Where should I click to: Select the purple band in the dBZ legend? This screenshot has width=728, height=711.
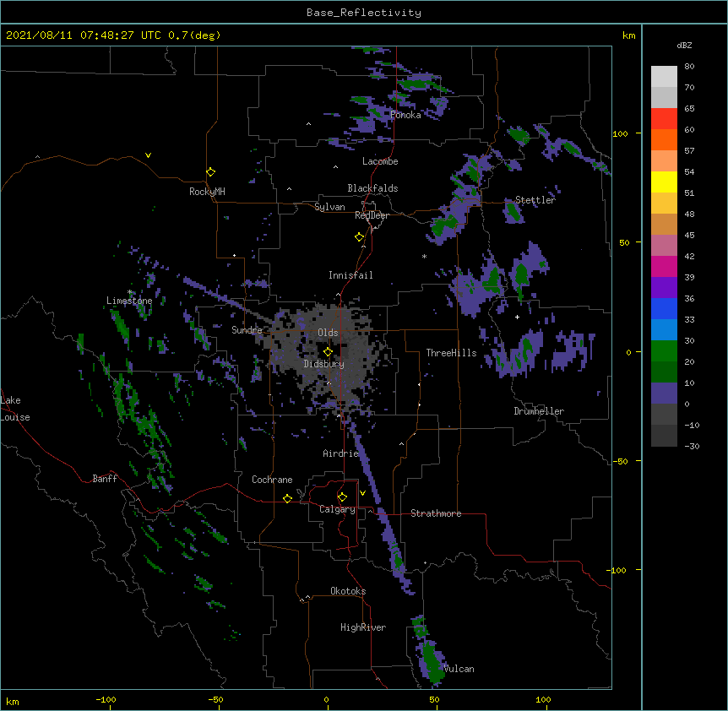tap(664, 288)
